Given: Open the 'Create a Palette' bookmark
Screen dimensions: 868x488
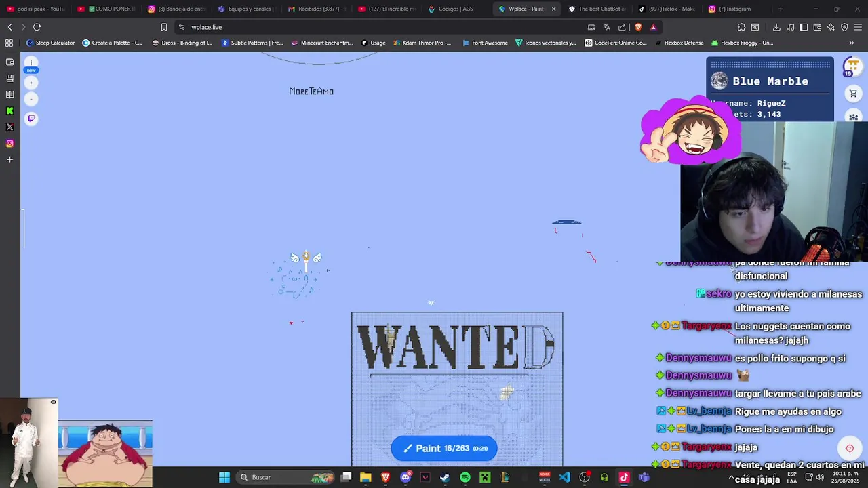Looking at the screenshot, I should tap(113, 43).
